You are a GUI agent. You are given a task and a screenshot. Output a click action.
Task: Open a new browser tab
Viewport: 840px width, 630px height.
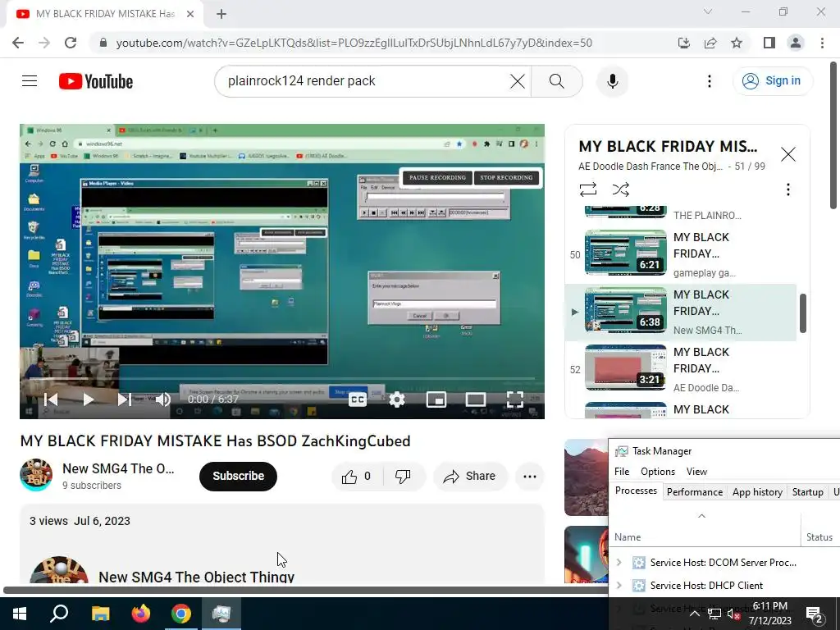(221, 14)
